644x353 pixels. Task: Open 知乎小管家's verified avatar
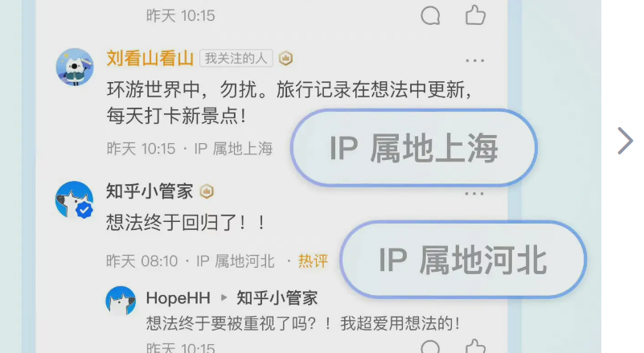point(74,199)
